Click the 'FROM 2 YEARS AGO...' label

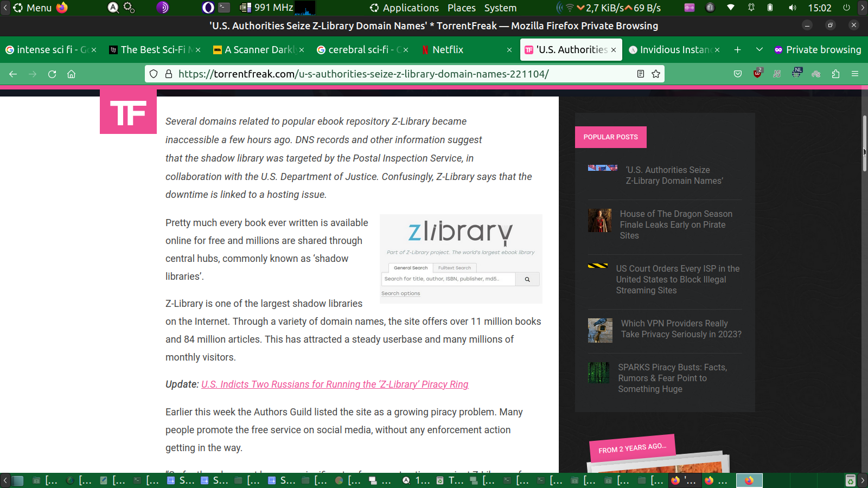633,448
